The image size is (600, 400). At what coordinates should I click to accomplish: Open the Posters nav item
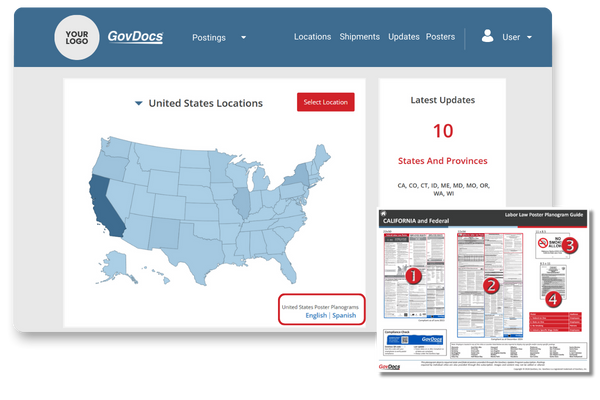440,37
